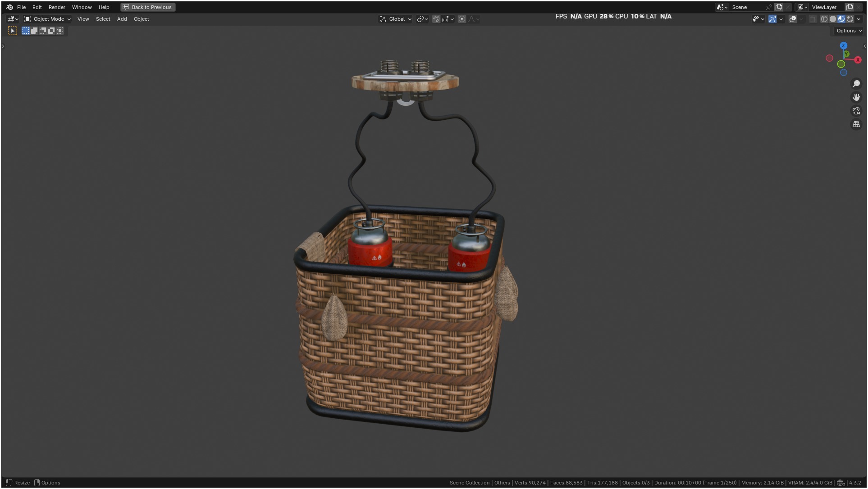Screen dimensions: 868x489
Task: Open the Blender logo menu
Action: click(x=9, y=7)
